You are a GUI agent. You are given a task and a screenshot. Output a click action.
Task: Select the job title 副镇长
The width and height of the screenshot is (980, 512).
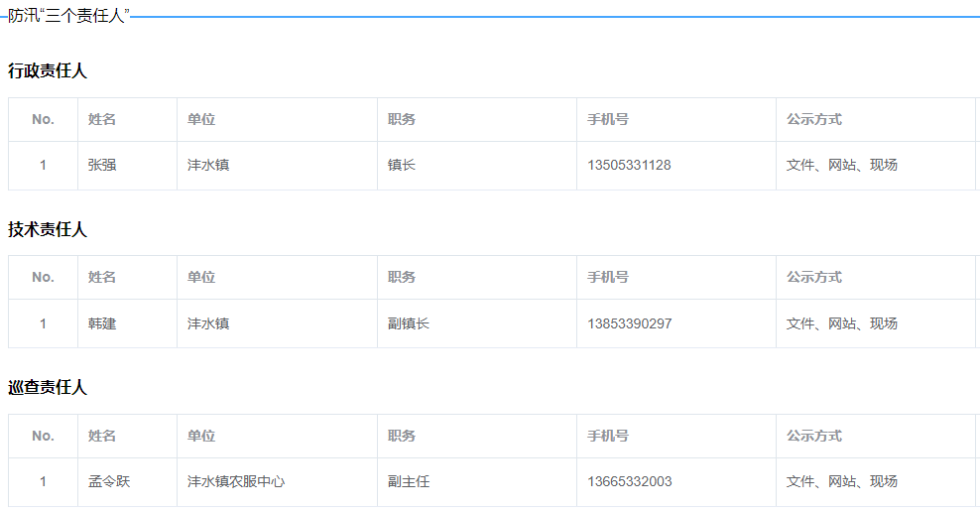coord(408,323)
